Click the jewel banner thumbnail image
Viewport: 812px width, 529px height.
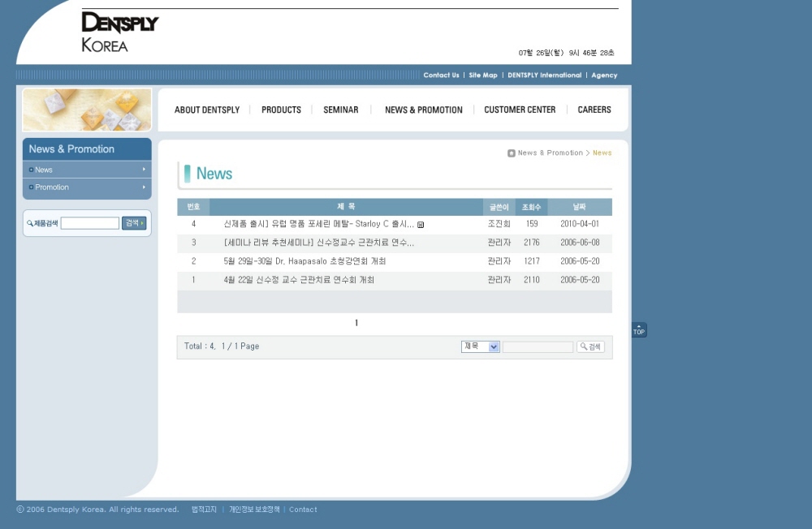87,110
